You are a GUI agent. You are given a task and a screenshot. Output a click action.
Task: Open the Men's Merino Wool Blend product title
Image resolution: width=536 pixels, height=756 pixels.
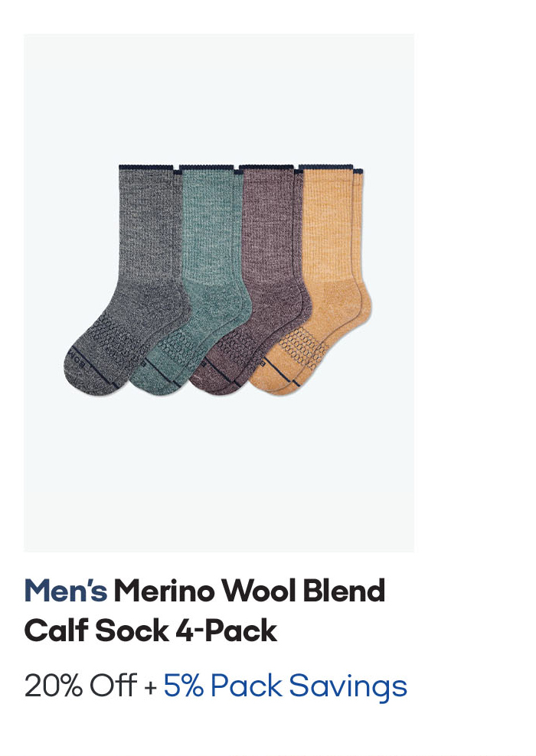(204, 611)
